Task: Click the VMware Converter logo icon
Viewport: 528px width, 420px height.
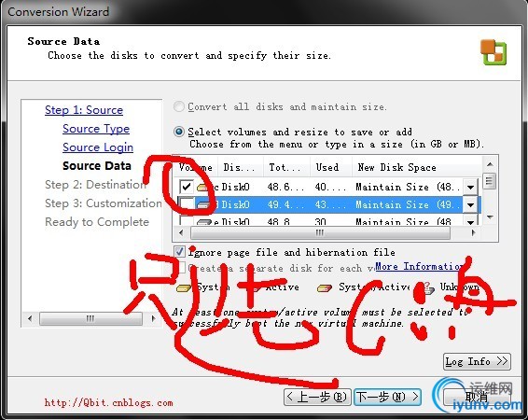Action: [x=493, y=51]
